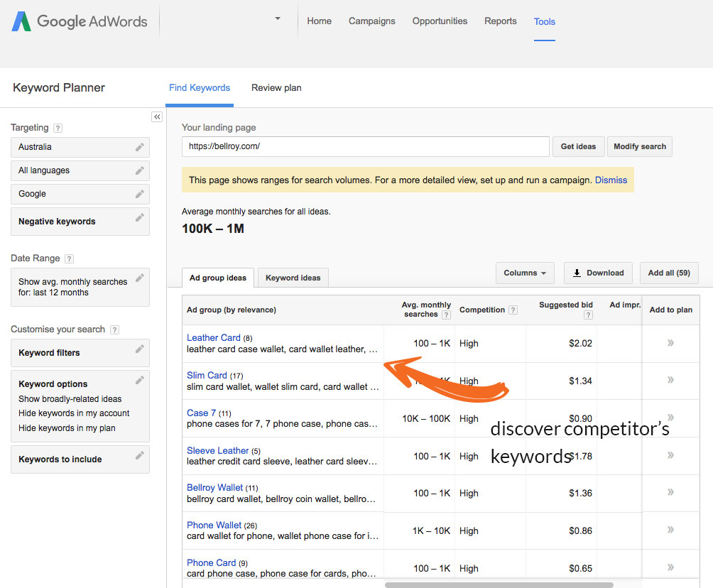Click the Modify search button
This screenshot has width=713, height=588.
pyautogui.click(x=640, y=146)
